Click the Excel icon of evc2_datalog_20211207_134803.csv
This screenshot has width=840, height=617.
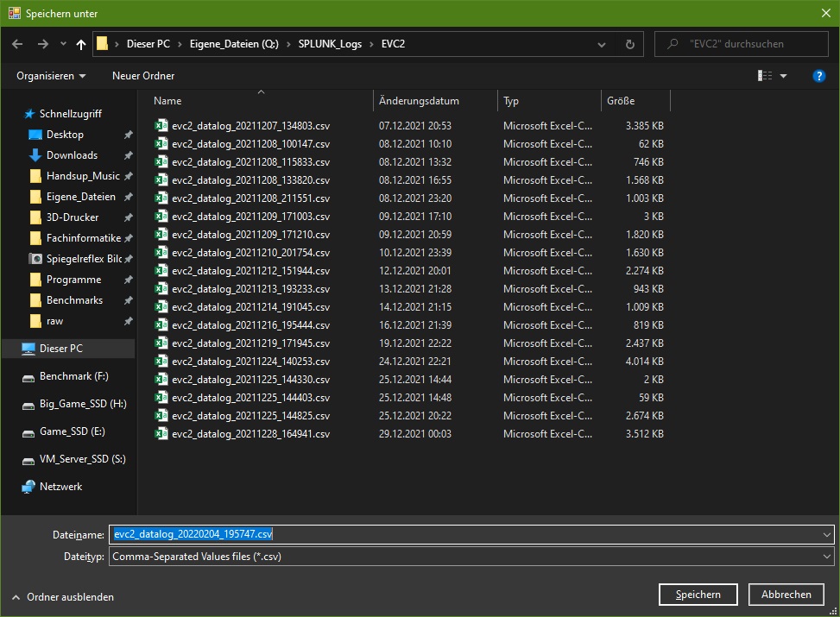coord(161,126)
